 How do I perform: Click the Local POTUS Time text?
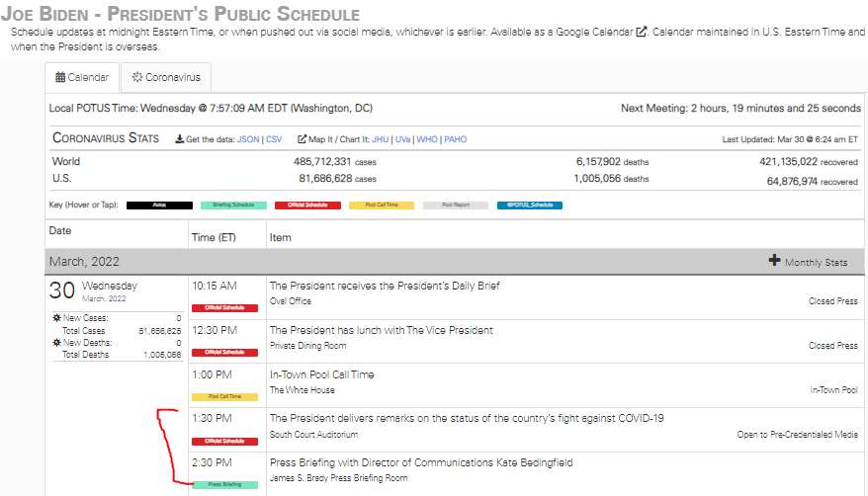211,108
